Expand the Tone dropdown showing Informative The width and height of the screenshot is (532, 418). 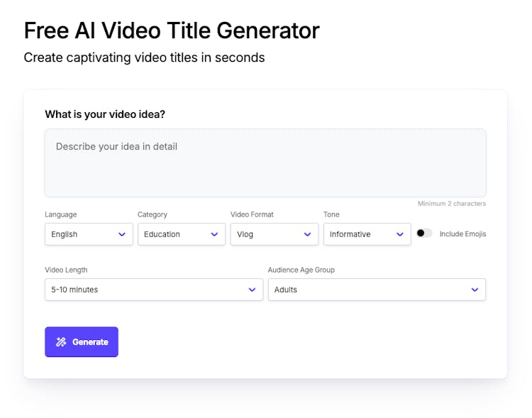pyautogui.click(x=360, y=234)
